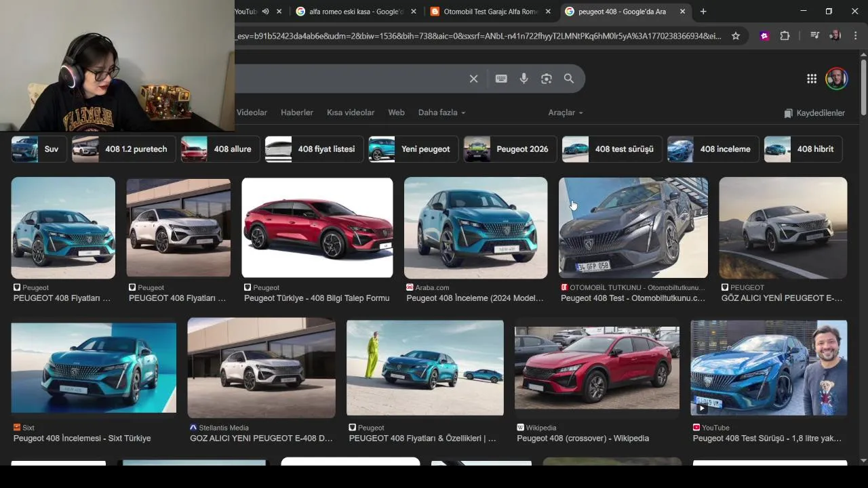Open Google Lens image search
The height and width of the screenshot is (488, 868).
[x=547, y=79]
